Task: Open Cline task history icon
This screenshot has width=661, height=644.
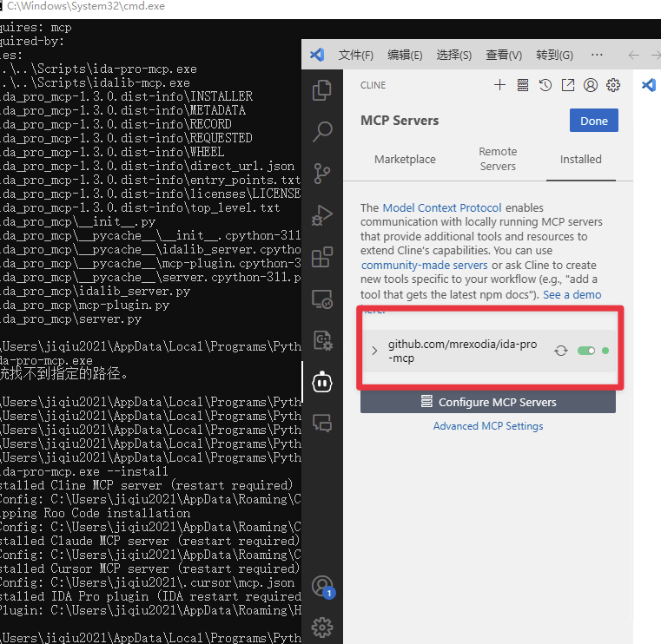Action: [x=545, y=85]
